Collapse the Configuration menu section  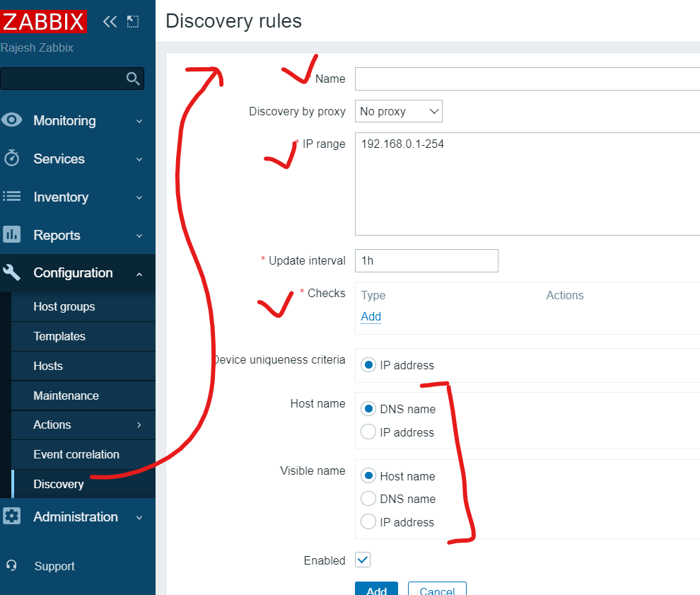(139, 273)
